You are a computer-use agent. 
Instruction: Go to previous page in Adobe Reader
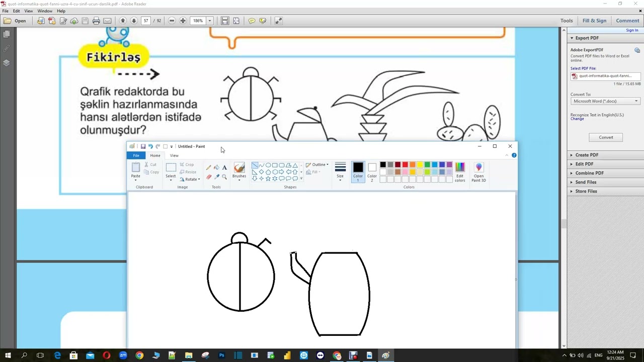tap(123, 21)
